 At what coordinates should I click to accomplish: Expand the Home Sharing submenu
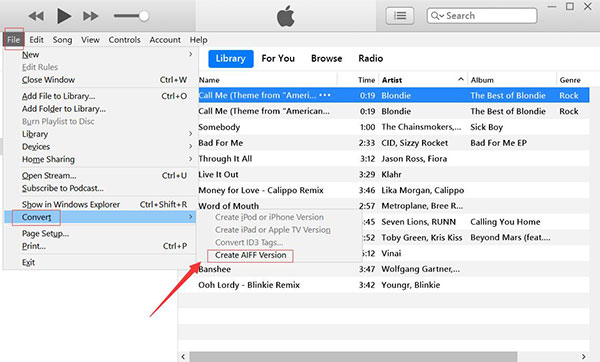(x=101, y=159)
